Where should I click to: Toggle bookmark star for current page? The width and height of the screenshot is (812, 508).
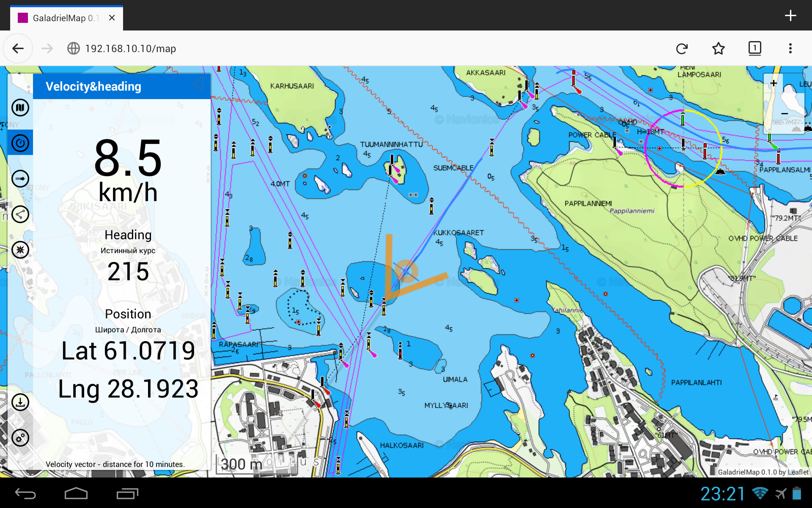coord(718,48)
